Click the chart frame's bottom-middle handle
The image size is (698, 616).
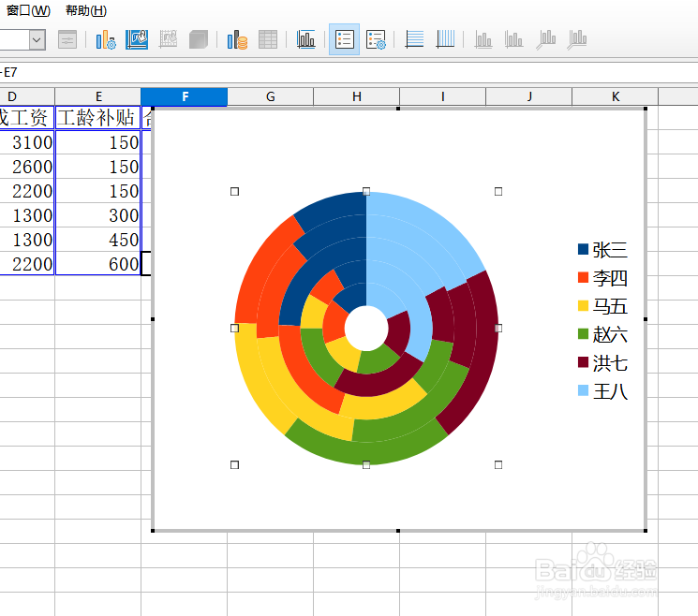[x=398, y=531]
